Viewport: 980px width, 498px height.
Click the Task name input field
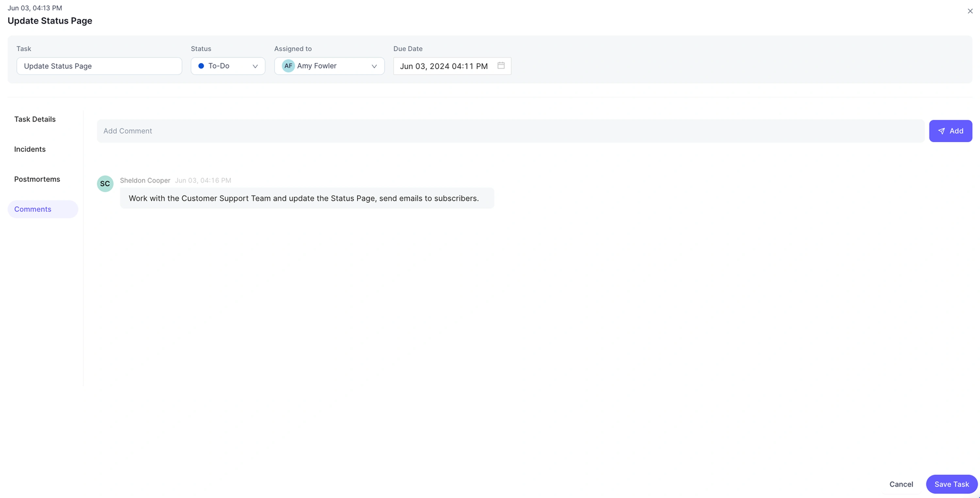tap(99, 66)
